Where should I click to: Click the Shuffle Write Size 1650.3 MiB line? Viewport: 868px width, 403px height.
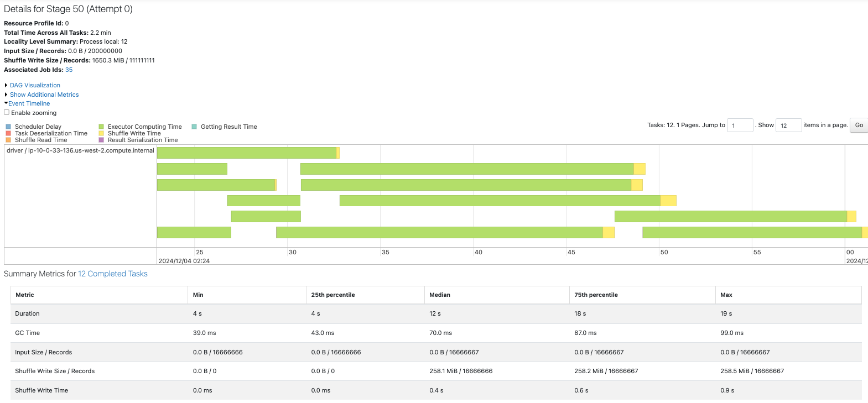coord(79,60)
